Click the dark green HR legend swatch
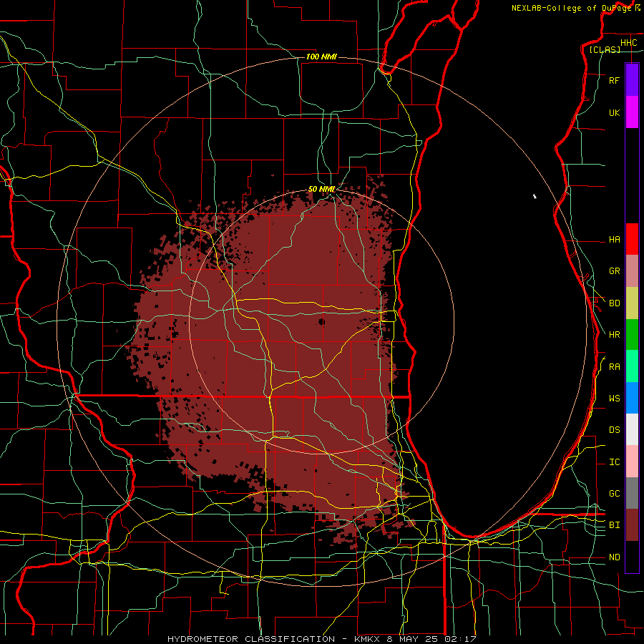Viewport: 644px width, 644px height. tap(632, 335)
